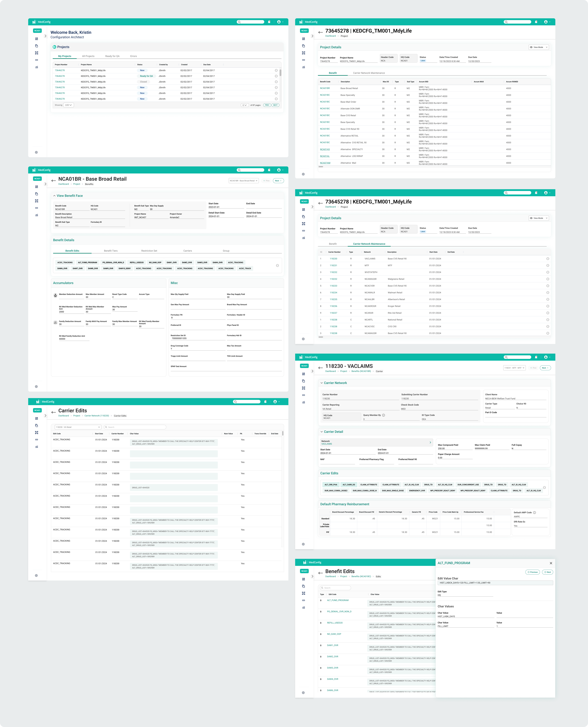Toggle the ALT_CARR_DS carrier edit chip
Screen dimensions: 588x727
[x=349, y=485]
